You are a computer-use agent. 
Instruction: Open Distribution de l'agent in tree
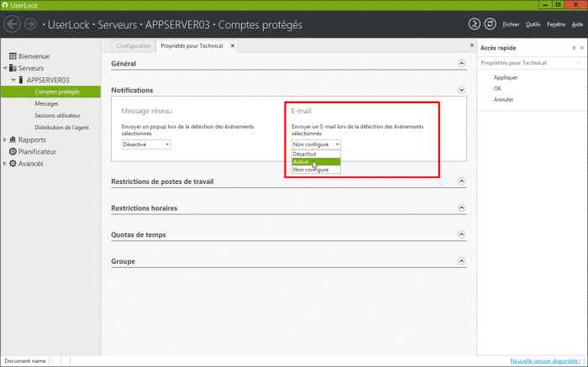pyautogui.click(x=62, y=128)
